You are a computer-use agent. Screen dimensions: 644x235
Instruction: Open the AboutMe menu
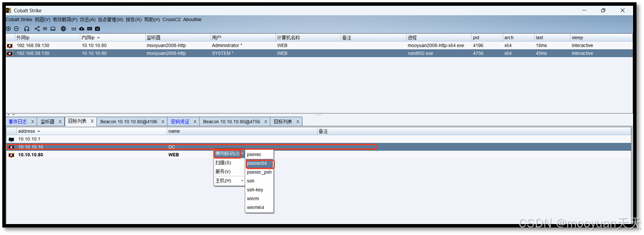pyautogui.click(x=192, y=20)
